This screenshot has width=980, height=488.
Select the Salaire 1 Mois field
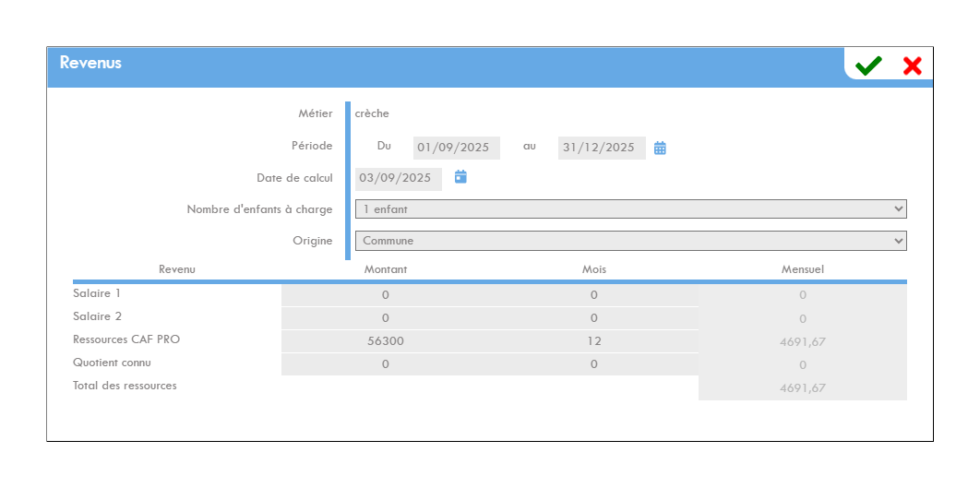pos(593,295)
